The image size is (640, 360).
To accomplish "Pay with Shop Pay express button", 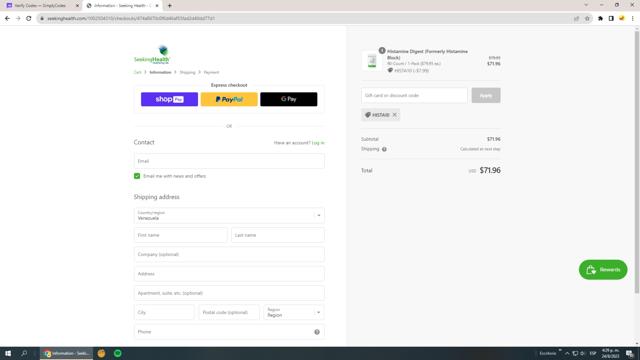I will pyautogui.click(x=169, y=99).
